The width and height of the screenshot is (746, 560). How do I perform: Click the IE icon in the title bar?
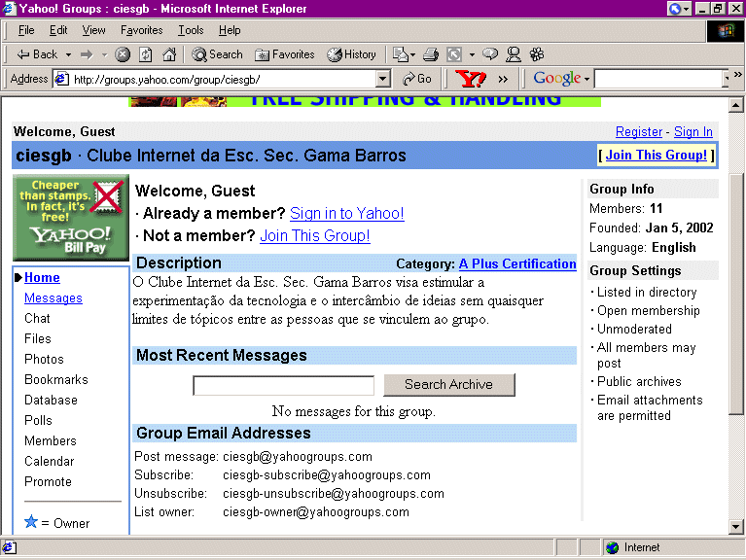coord(9,9)
